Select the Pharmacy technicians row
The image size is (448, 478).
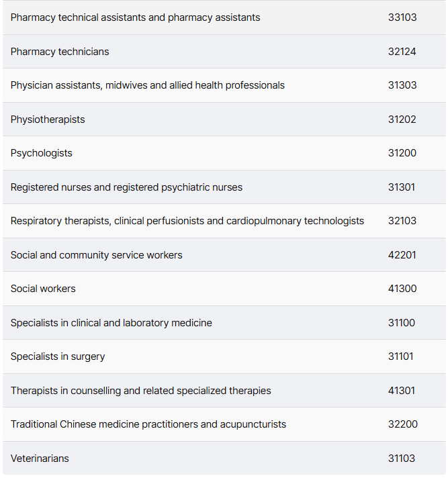click(x=224, y=52)
